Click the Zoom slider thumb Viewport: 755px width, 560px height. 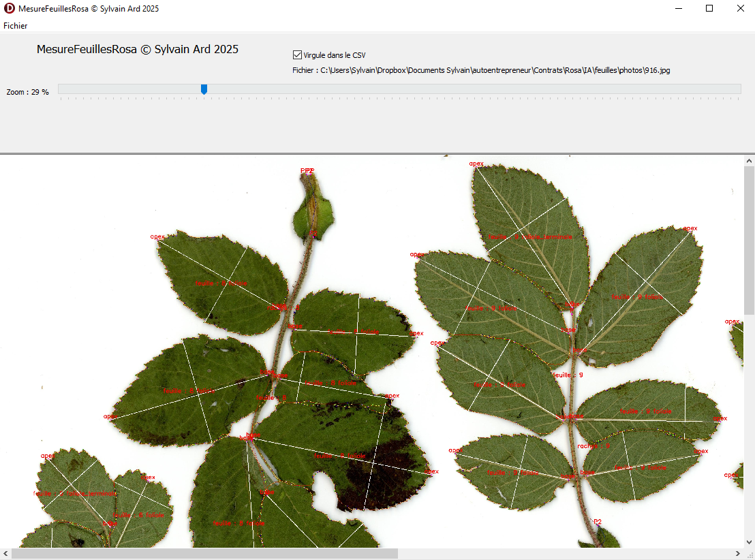(x=204, y=89)
